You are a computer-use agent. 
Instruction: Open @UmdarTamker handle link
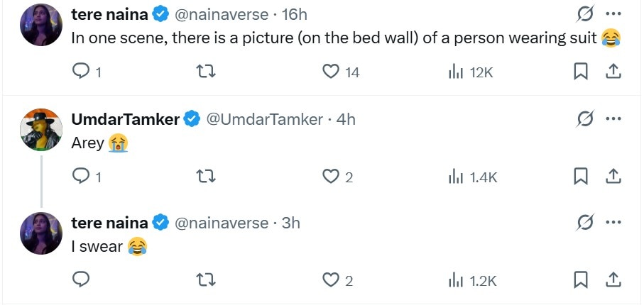click(x=263, y=119)
